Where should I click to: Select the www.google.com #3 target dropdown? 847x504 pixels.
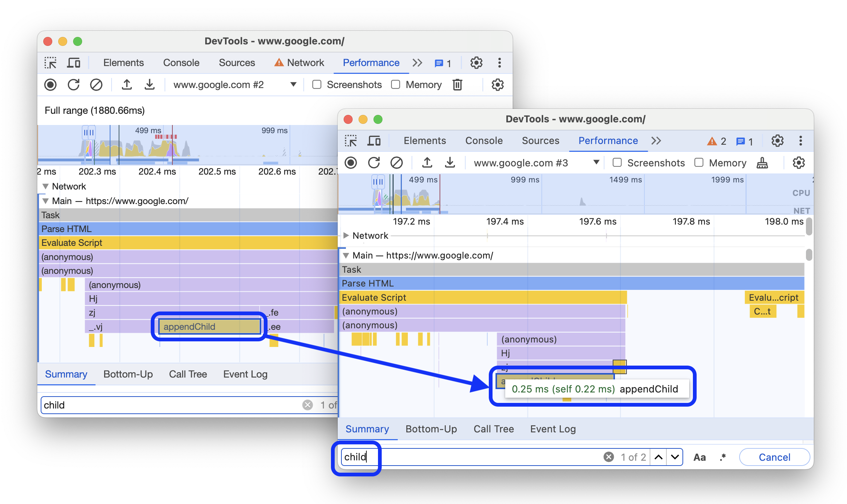tap(535, 163)
